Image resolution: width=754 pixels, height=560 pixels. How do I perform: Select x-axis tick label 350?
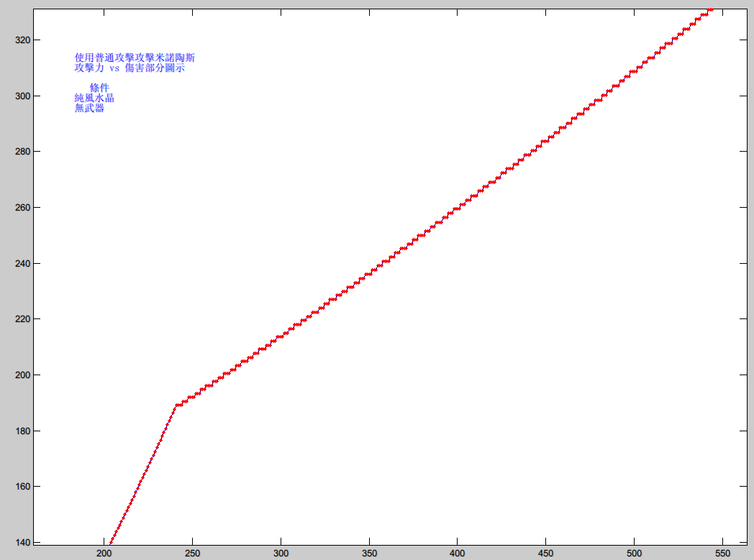tap(368, 554)
